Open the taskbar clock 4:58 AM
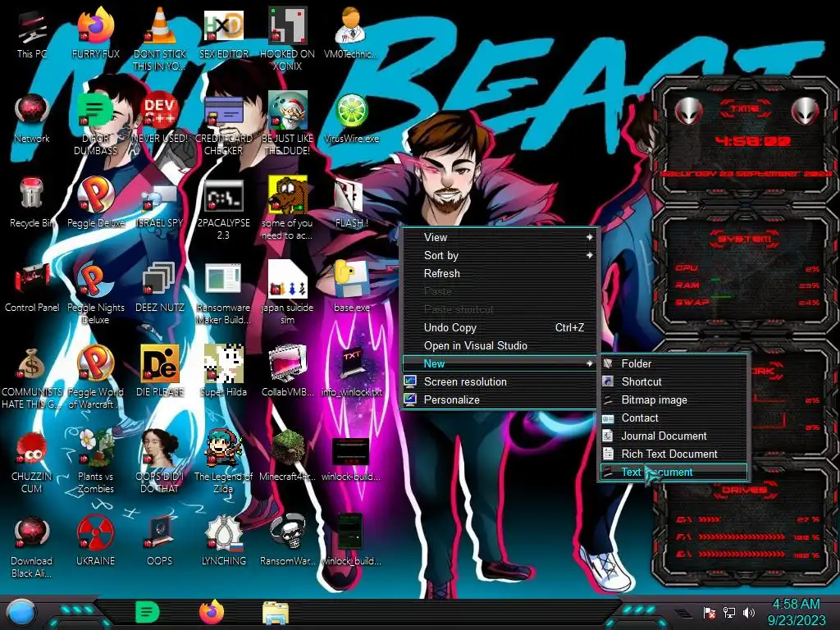The width and height of the screenshot is (840, 630). (797, 613)
